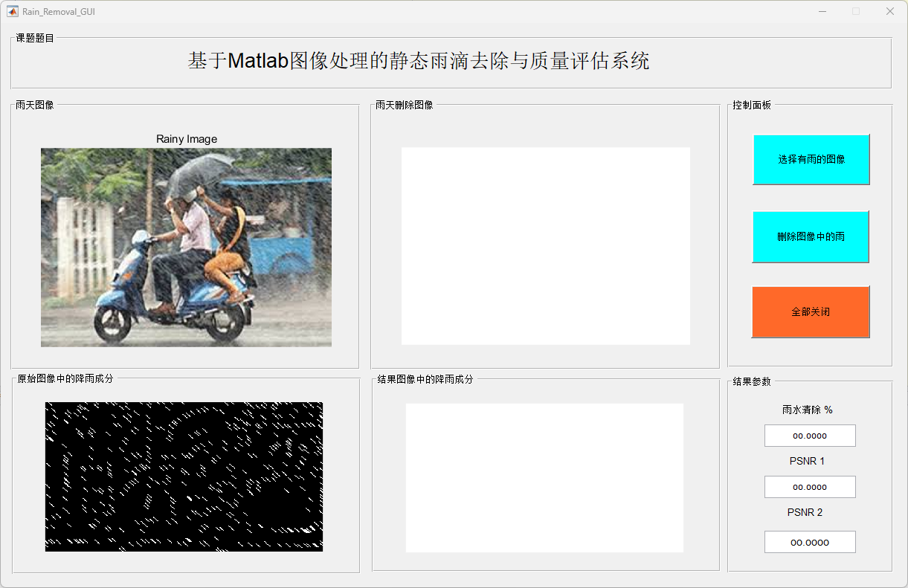This screenshot has height=588, width=908.
Task: Click the Rain_Removal_GUI window title
Action: click(x=59, y=12)
